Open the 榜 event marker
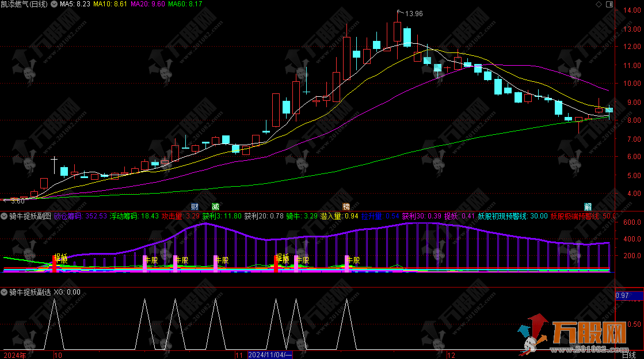The image size is (644, 359). pyautogui.click(x=346, y=206)
